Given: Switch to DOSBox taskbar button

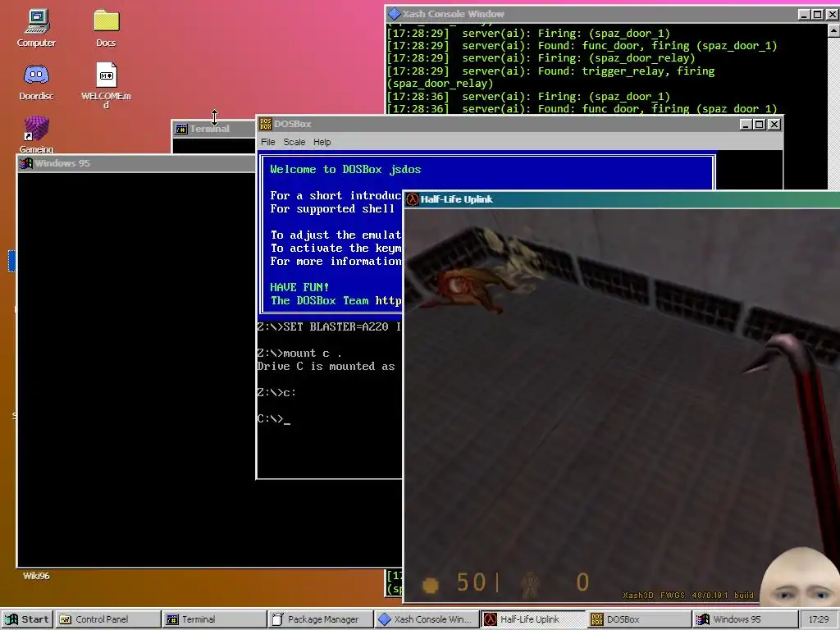Looking at the screenshot, I should click(639, 619).
